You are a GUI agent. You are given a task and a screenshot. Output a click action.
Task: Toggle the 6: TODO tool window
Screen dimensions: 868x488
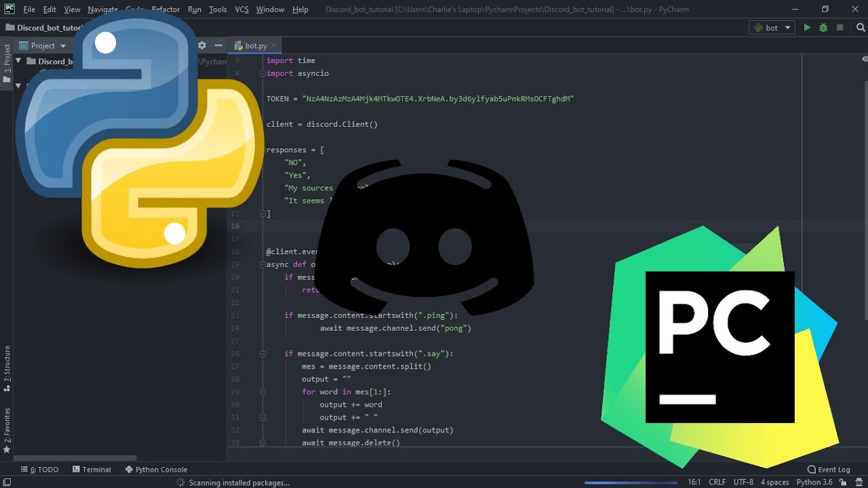pyautogui.click(x=39, y=469)
